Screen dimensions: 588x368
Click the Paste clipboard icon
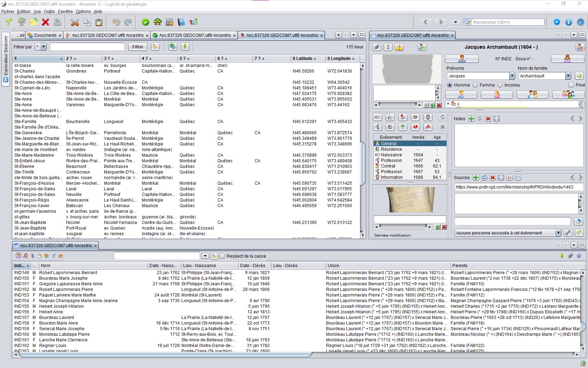pyautogui.click(x=99, y=22)
